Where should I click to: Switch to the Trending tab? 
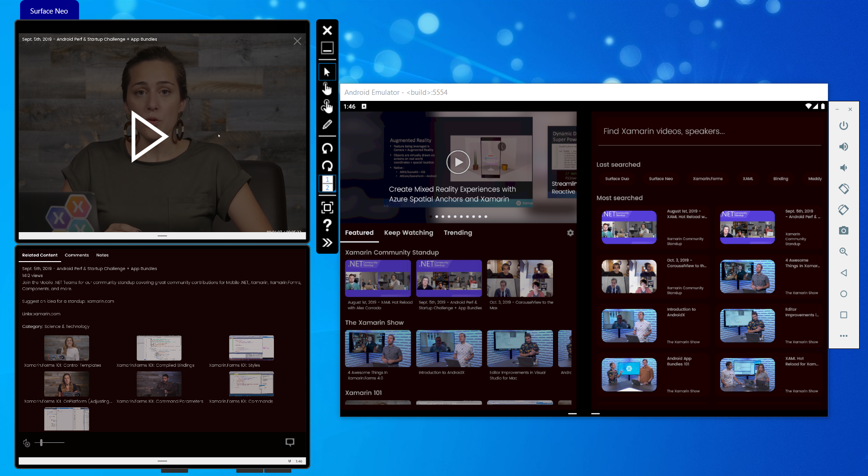[458, 233]
